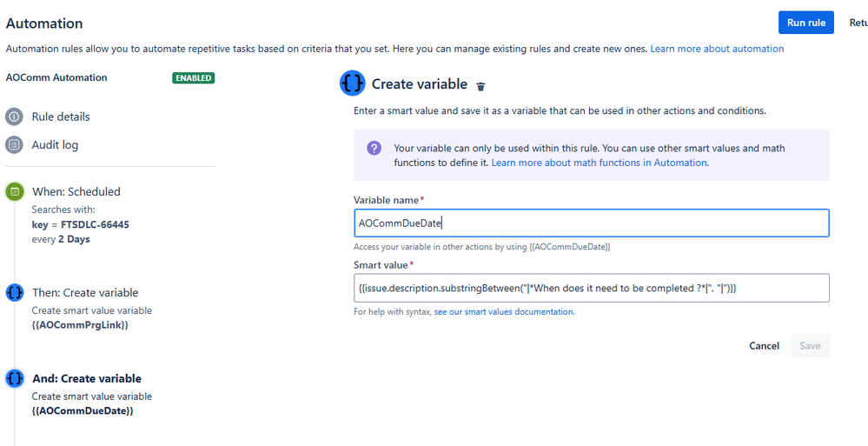Viewport: 868px width, 446px height.
Task: Focus the Smart value input field
Action: coord(591,288)
